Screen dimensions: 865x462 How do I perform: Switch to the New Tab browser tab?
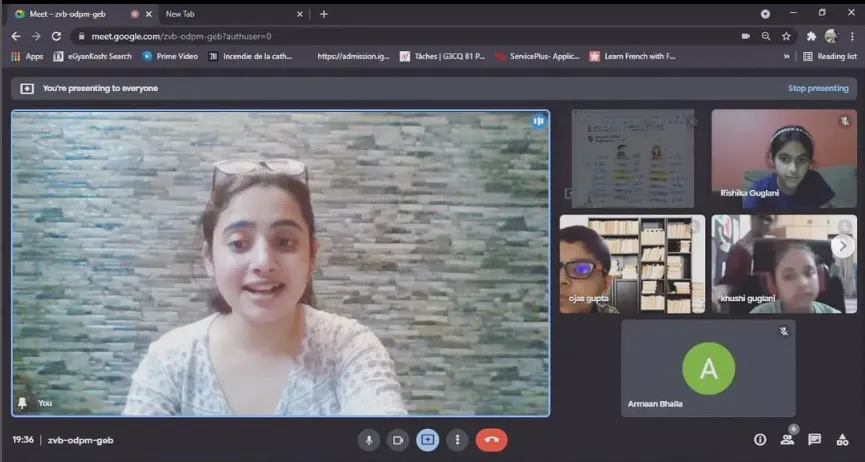228,14
